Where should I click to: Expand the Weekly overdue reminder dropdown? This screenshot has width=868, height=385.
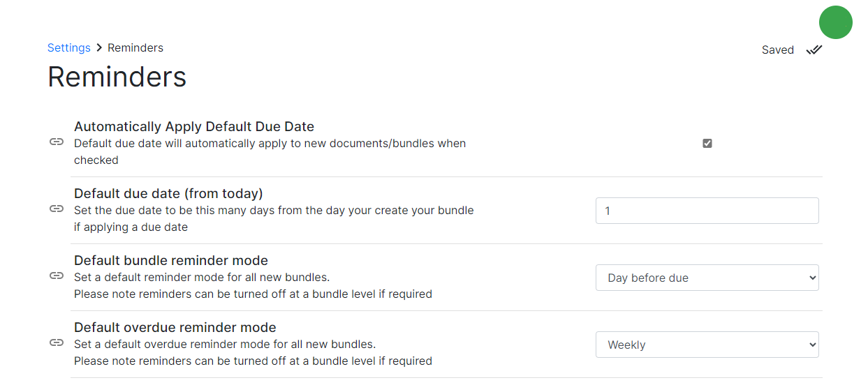point(707,345)
